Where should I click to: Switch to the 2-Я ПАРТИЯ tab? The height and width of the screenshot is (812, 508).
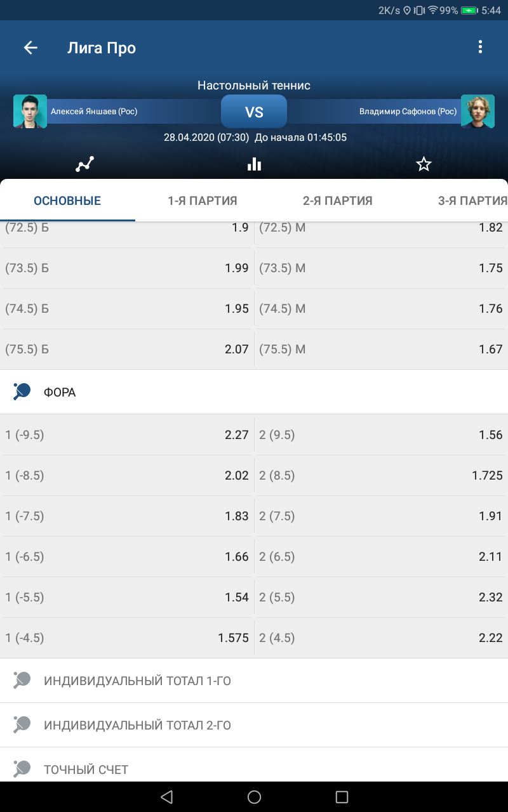pyautogui.click(x=338, y=200)
